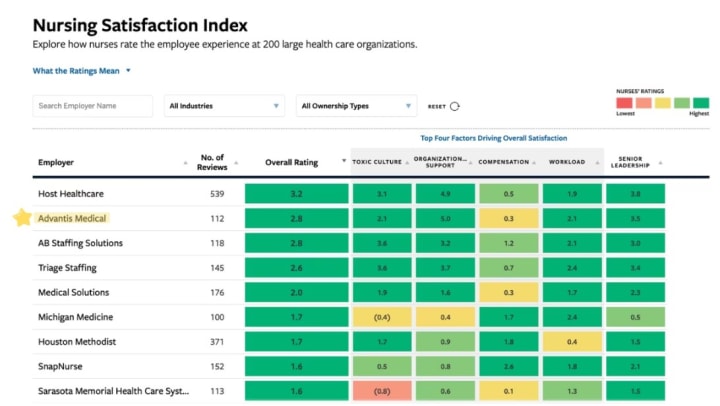Click the WORKLOAD column header
Screen dimensions: 720x406
coord(567,162)
